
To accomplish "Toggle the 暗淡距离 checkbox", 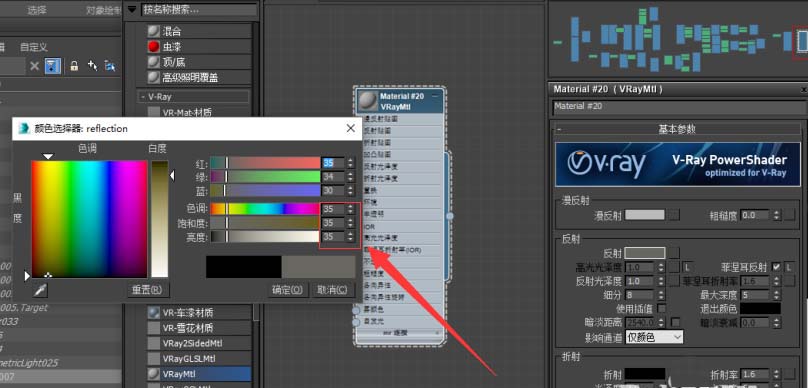I will click(675, 322).
